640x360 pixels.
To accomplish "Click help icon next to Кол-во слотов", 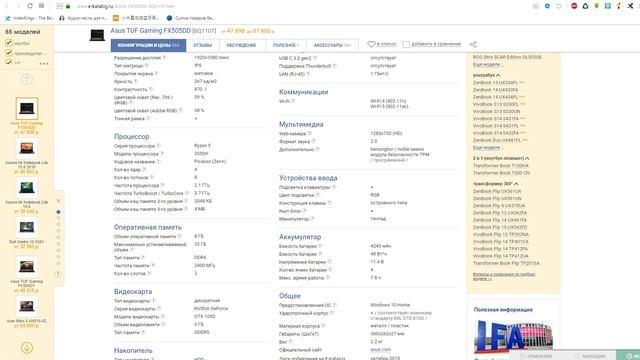I will (x=149, y=273).
